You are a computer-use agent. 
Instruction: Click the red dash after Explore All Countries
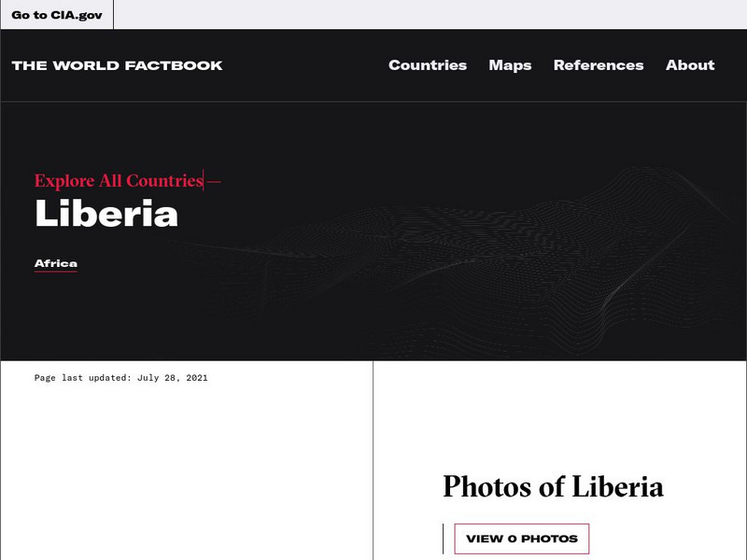point(215,181)
